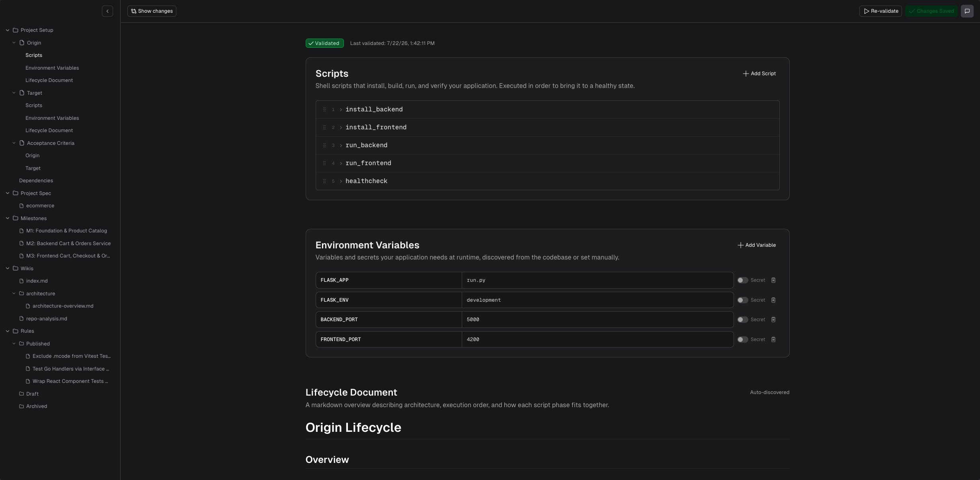The height and width of the screenshot is (480, 980).
Task: Delete the FLASK_APP variable trash icon
Action: (x=773, y=280)
